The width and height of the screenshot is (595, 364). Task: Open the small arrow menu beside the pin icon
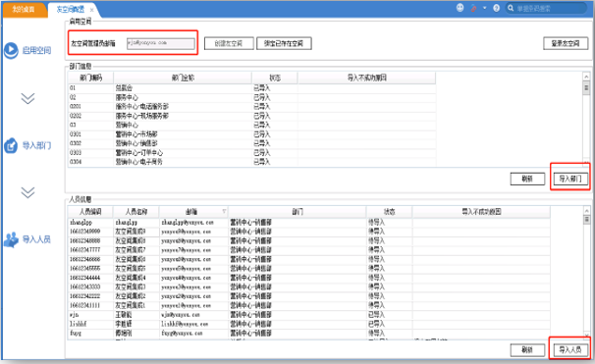[485, 8]
